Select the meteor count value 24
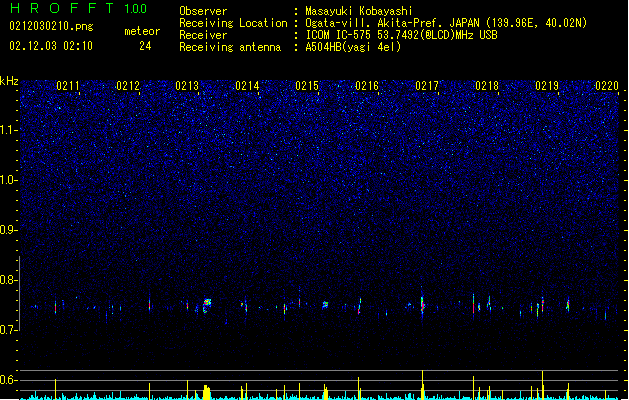This screenshot has height=400, width=629. pyautogui.click(x=145, y=46)
